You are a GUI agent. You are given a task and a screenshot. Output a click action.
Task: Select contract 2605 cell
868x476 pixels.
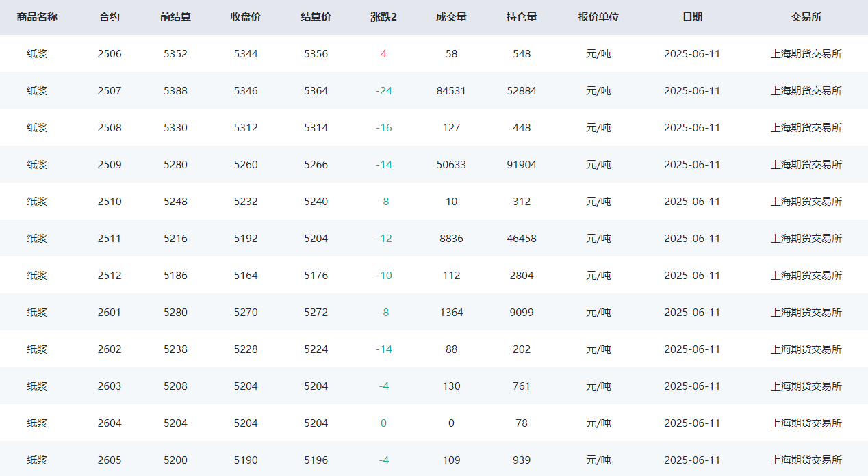110,460
